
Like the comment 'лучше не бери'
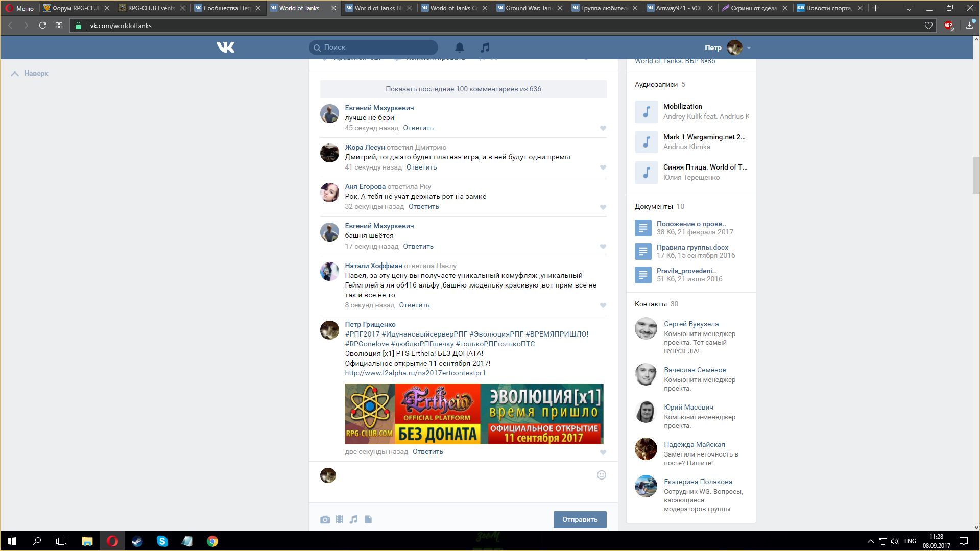[x=603, y=128]
